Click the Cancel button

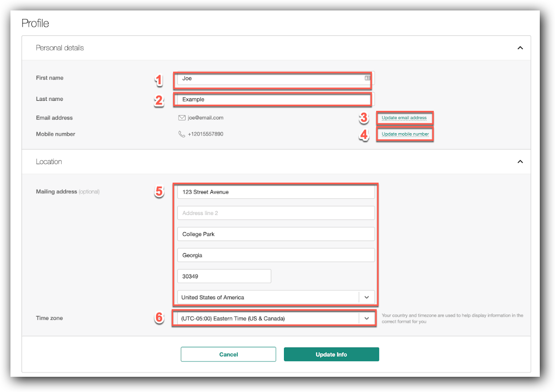(228, 354)
